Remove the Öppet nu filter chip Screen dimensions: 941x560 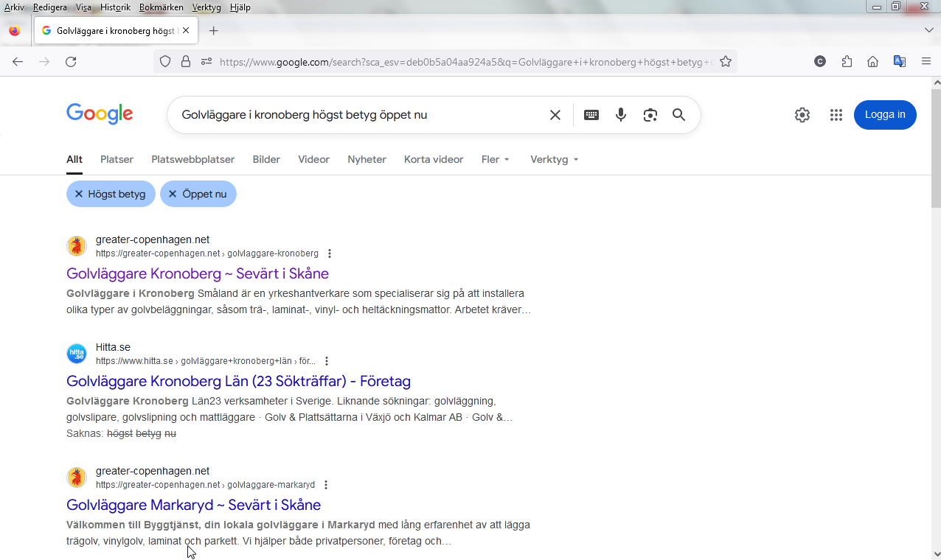click(173, 194)
